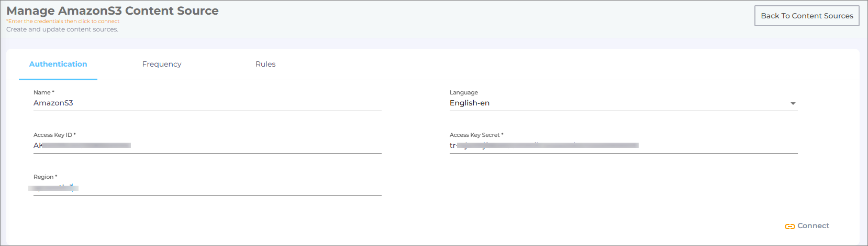Click the Name field label
Screen dimensions: 868x246
pyautogui.click(x=43, y=92)
